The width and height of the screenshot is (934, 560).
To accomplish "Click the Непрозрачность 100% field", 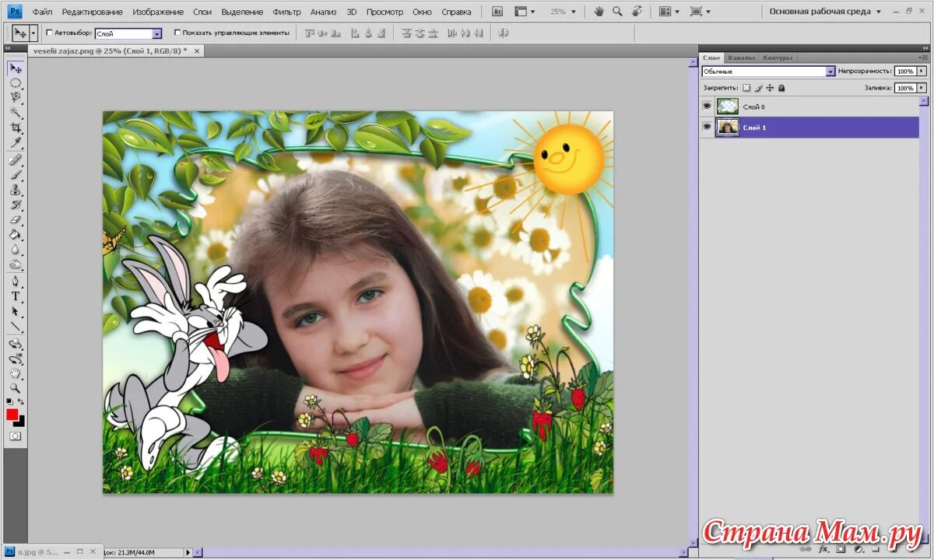I will [x=904, y=71].
